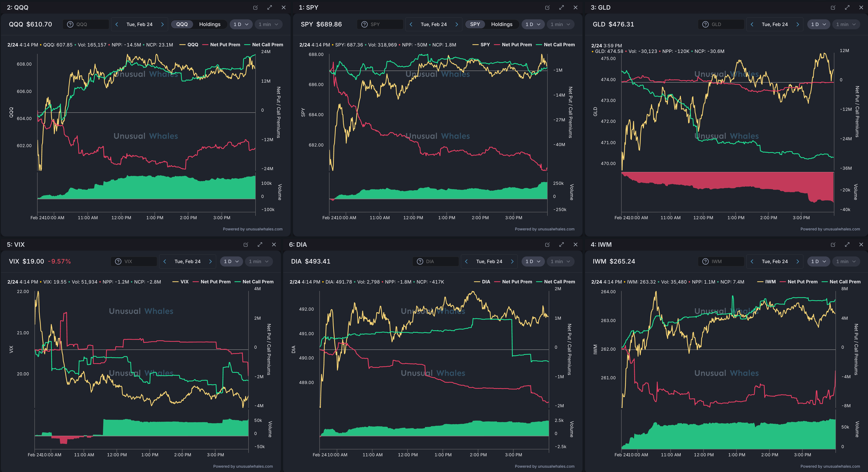Expand the VIX panel to fullscreen
Image resolution: width=868 pixels, height=472 pixels.
pyautogui.click(x=260, y=244)
